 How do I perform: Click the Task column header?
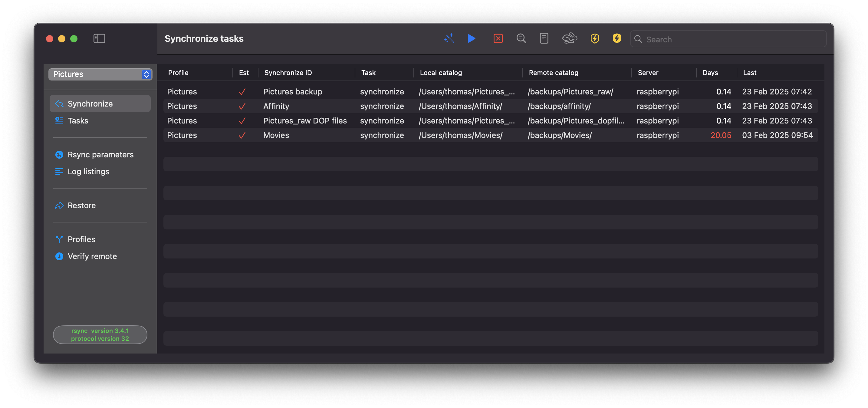368,72
